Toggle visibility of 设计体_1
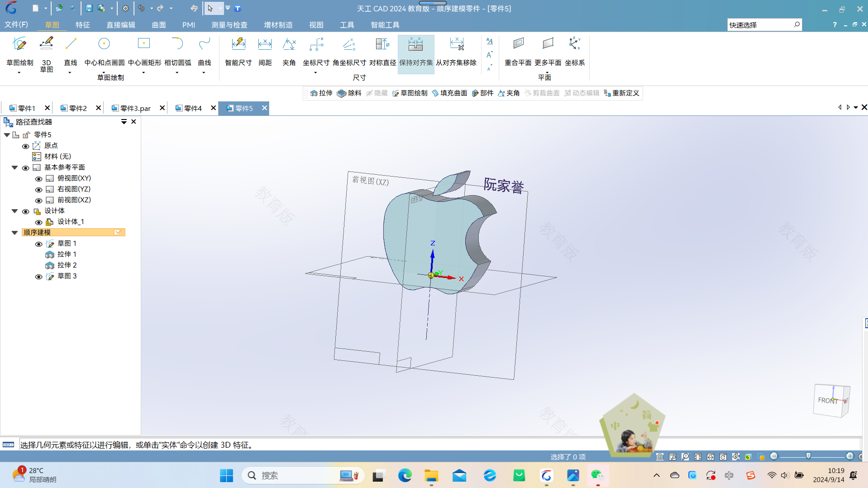This screenshot has height=488, width=868. pos(39,222)
